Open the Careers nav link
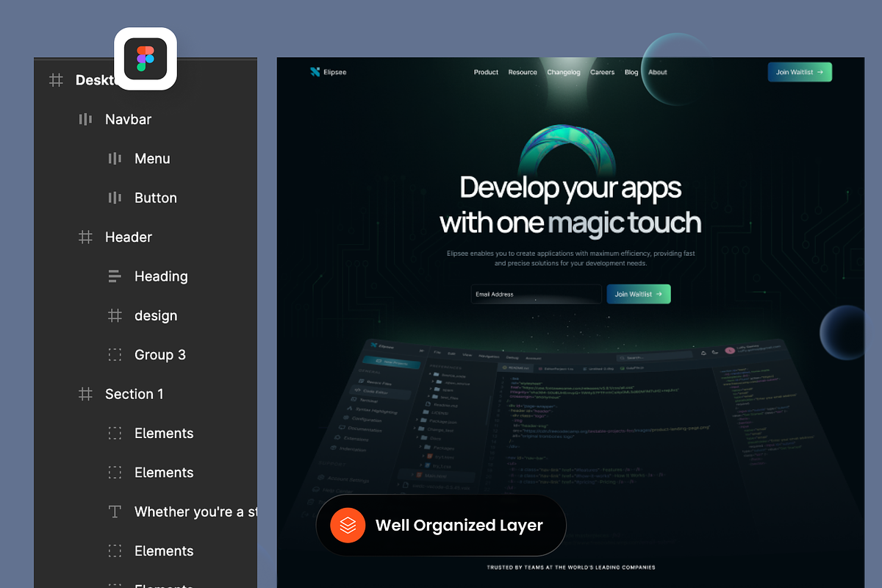882x588 pixels. point(602,72)
